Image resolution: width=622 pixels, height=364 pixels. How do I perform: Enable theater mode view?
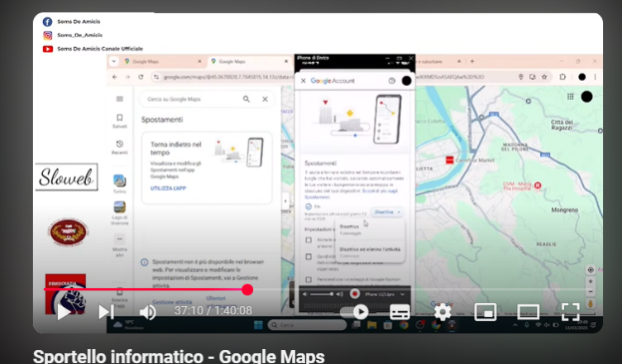coord(528,312)
